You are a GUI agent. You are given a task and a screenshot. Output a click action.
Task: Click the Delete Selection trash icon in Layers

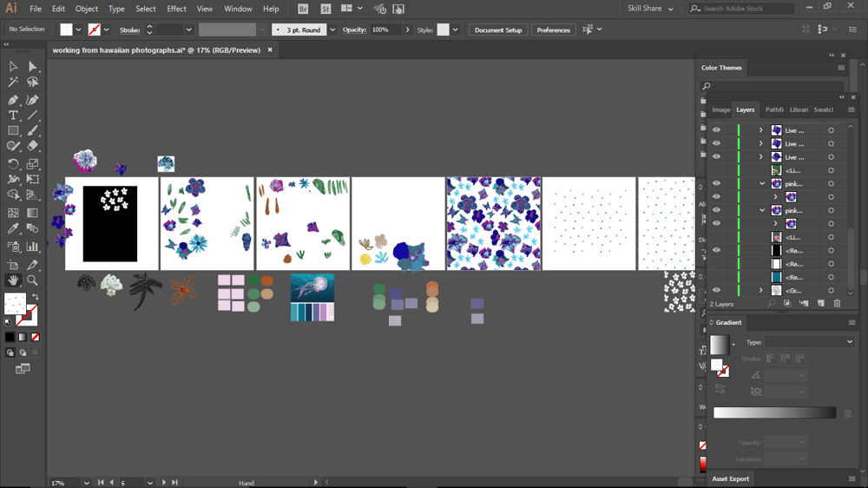coord(837,304)
